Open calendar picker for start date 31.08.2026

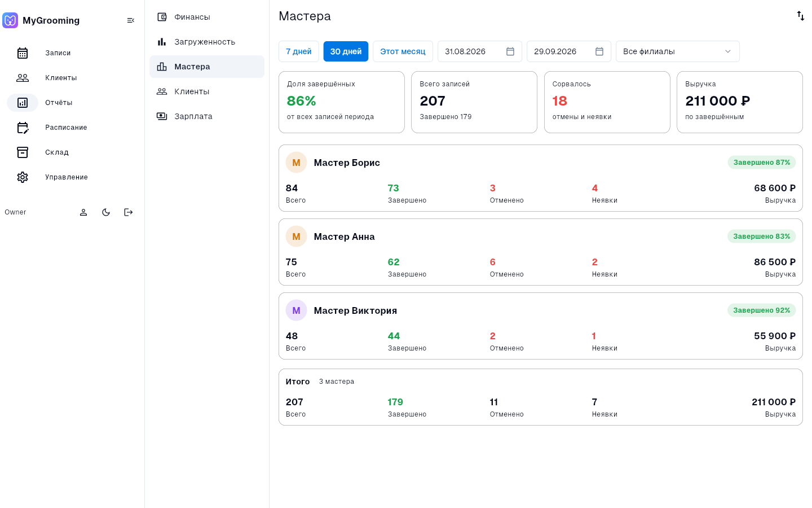tap(510, 51)
